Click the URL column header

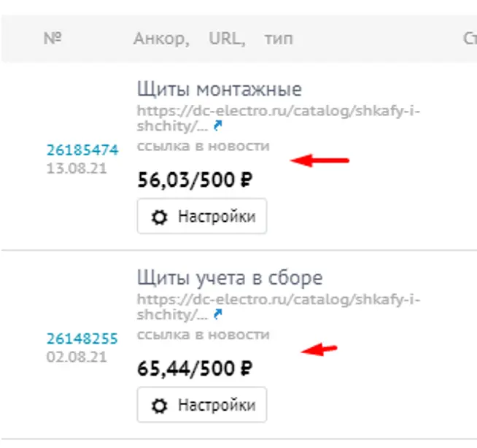[x=227, y=38]
